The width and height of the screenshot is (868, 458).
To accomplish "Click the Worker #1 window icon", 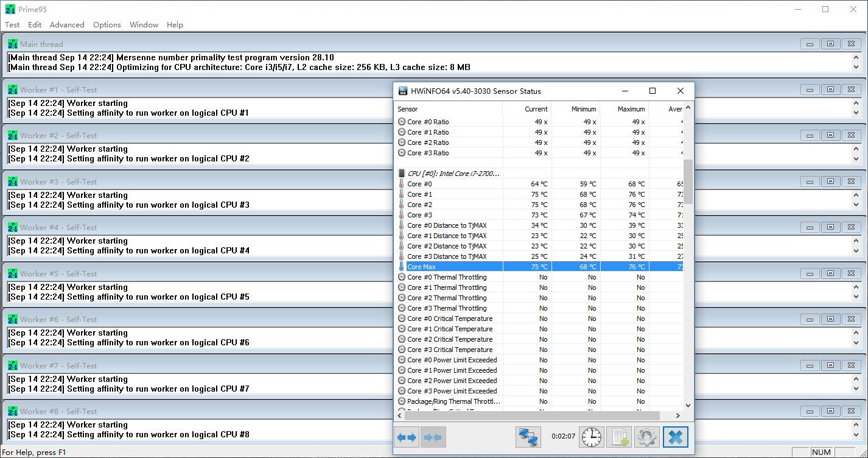I will pos(13,90).
